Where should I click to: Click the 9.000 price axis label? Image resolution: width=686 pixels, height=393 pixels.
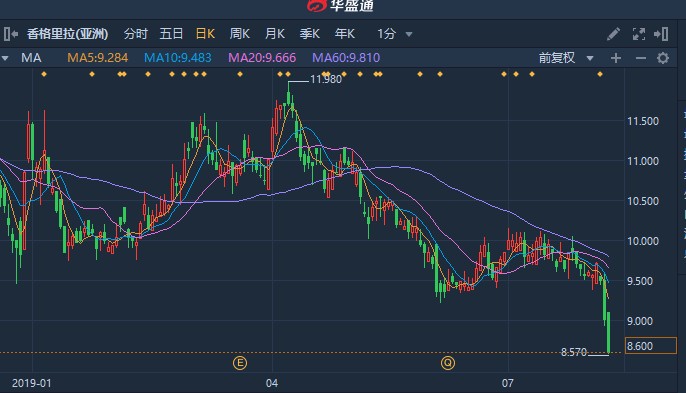[x=641, y=321]
